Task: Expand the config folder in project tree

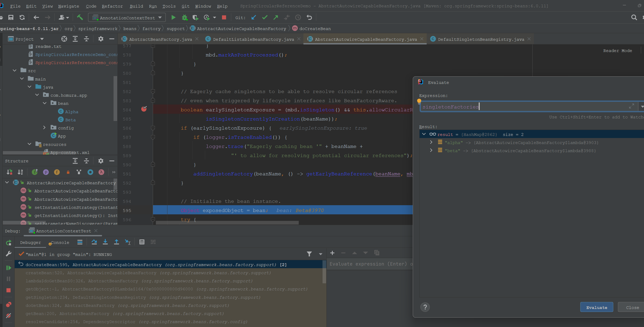Action: tap(44, 128)
